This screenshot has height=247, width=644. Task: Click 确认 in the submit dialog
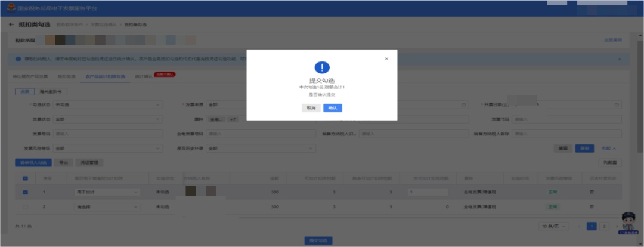click(333, 107)
